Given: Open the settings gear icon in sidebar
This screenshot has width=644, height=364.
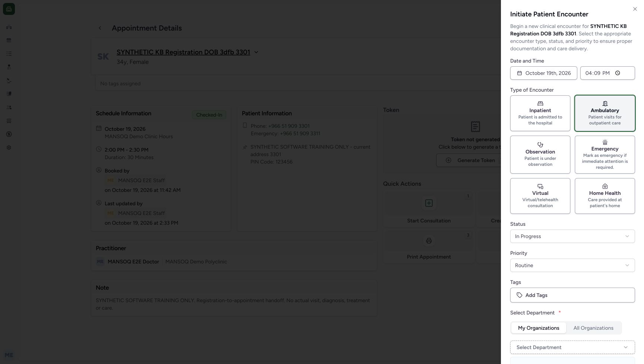Looking at the screenshot, I should point(9,148).
